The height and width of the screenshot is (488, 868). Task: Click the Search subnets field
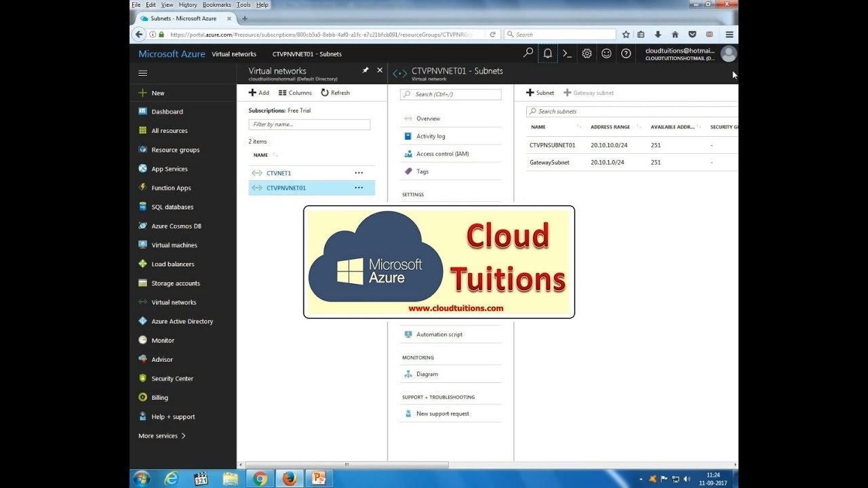tap(632, 111)
